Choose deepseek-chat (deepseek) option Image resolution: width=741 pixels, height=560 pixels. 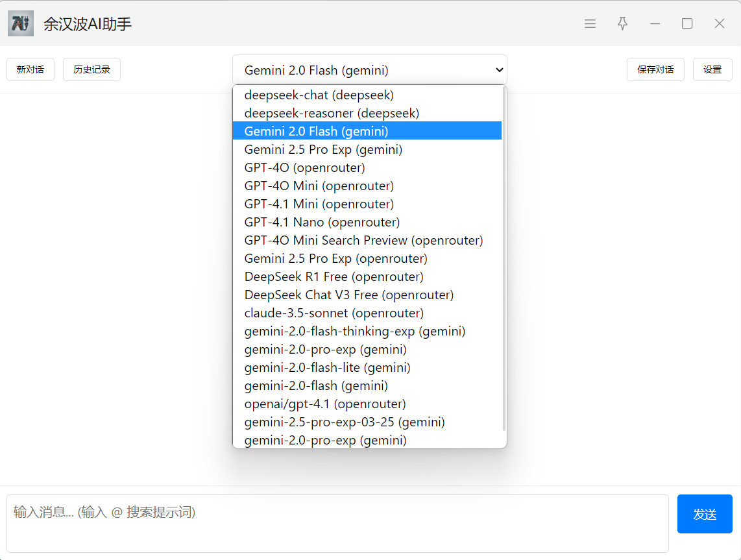click(x=367, y=95)
